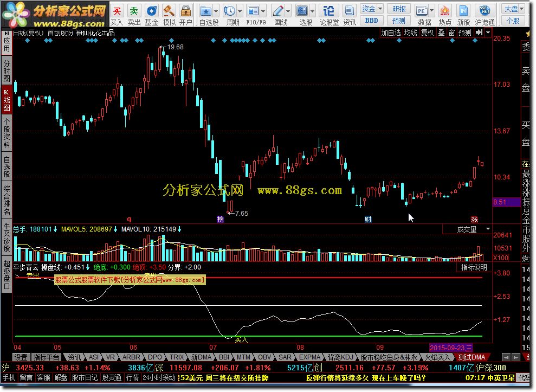
Task: Open the 基金 (Funds) icon
Action: pos(151,11)
